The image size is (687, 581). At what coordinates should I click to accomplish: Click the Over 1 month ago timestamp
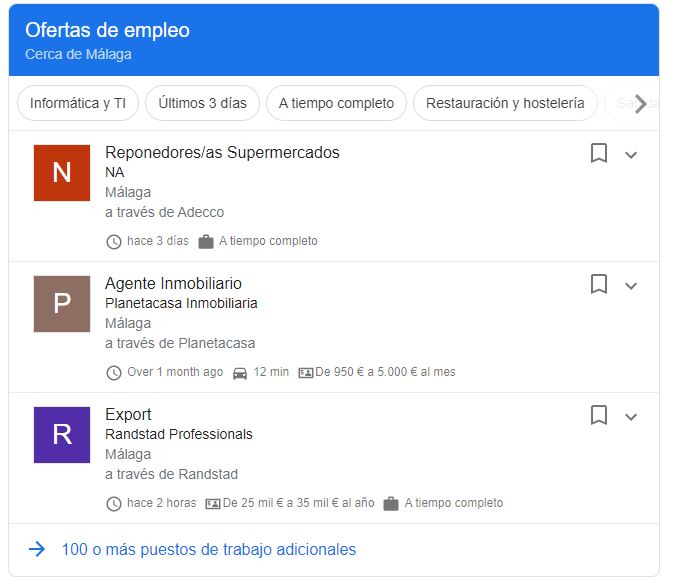coord(175,372)
